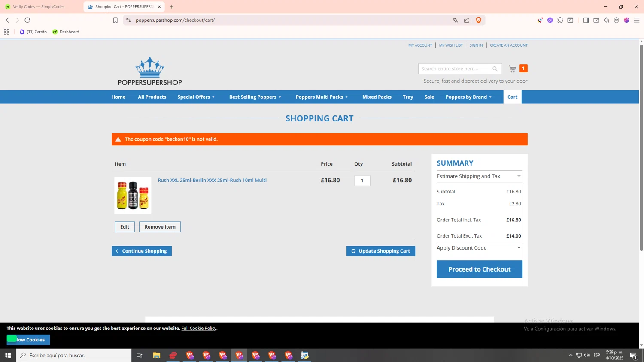The image size is (644, 362).
Task: Click CREATE AN ACCOUNT link
Action: click(x=509, y=45)
